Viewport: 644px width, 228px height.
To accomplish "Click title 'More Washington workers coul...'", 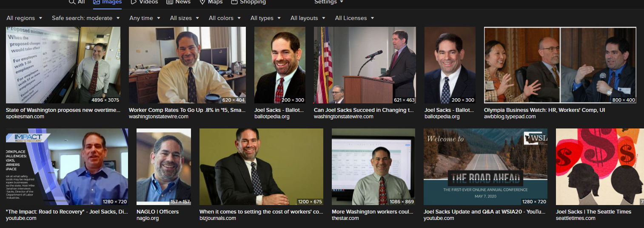I will [x=373, y=212].
